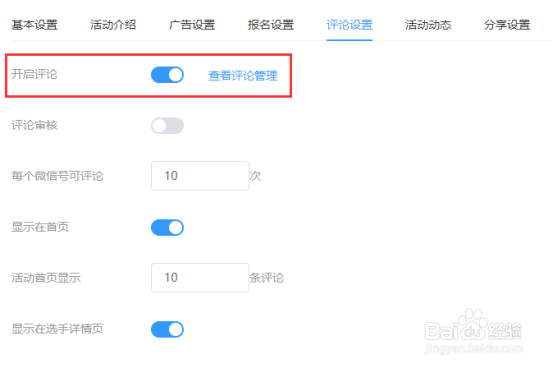The image size is (554, 368).
Task: Click the 开启评论 label
Action: pos(34,74)
